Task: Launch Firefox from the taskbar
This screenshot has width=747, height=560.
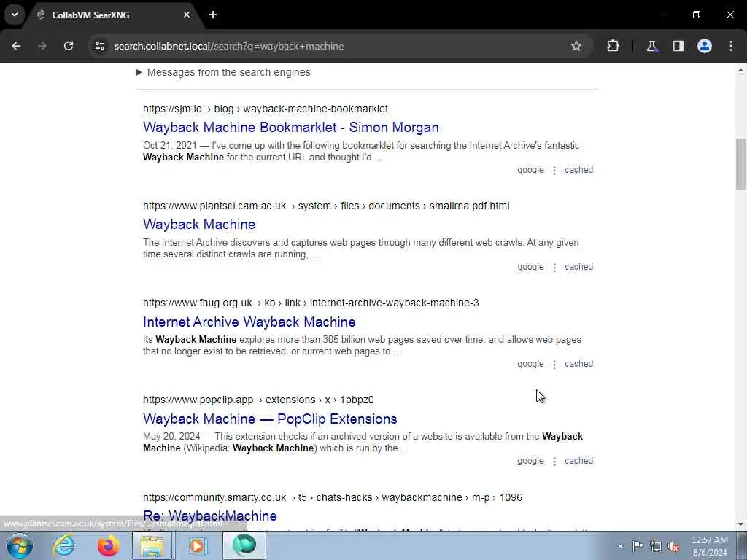Action: coord(108,545)
